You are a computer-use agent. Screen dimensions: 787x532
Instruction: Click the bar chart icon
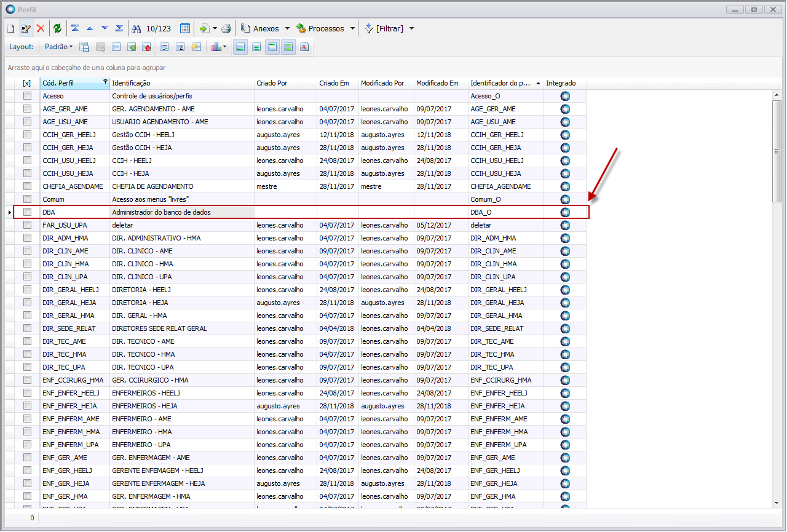(216, 47)
